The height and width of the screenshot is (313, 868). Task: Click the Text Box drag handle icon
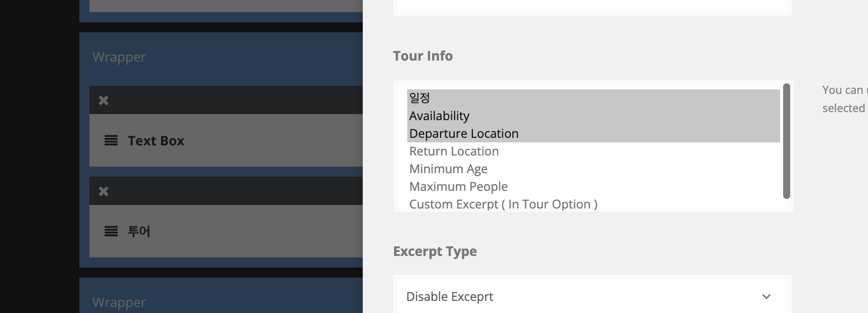click(x=111, y=140)
